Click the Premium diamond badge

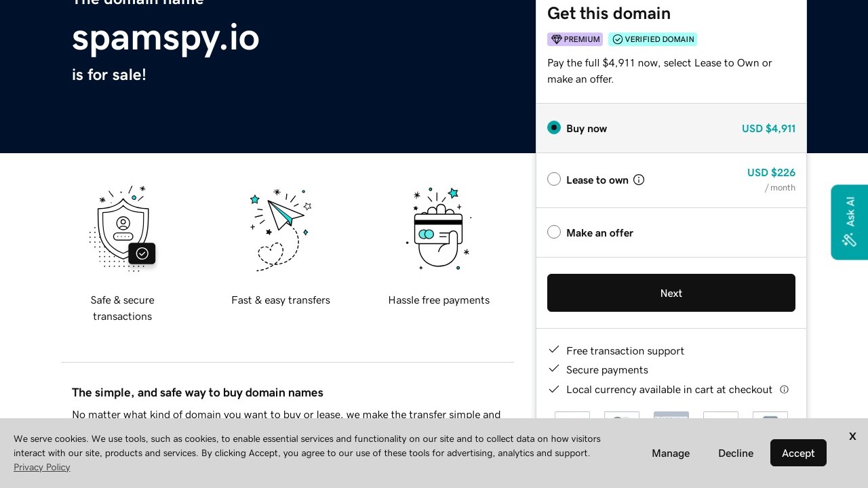coord(575,39)
